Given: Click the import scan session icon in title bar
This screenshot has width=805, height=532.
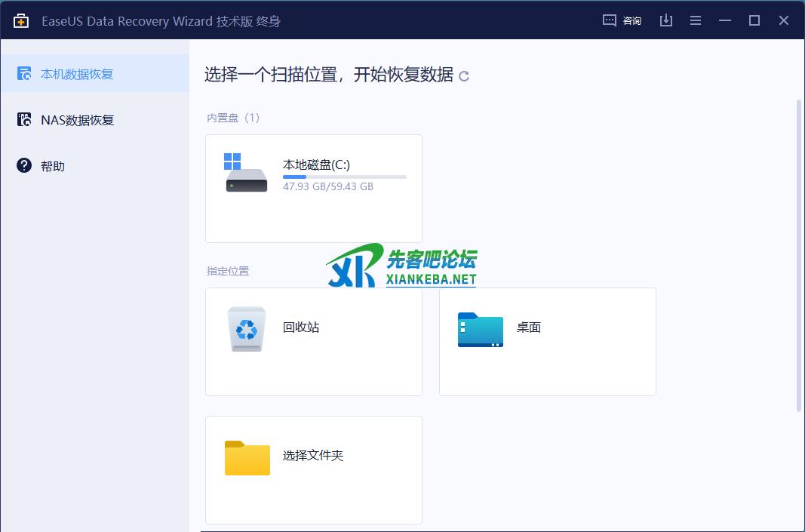Looking at the screenshot, I should click(665, 20).
